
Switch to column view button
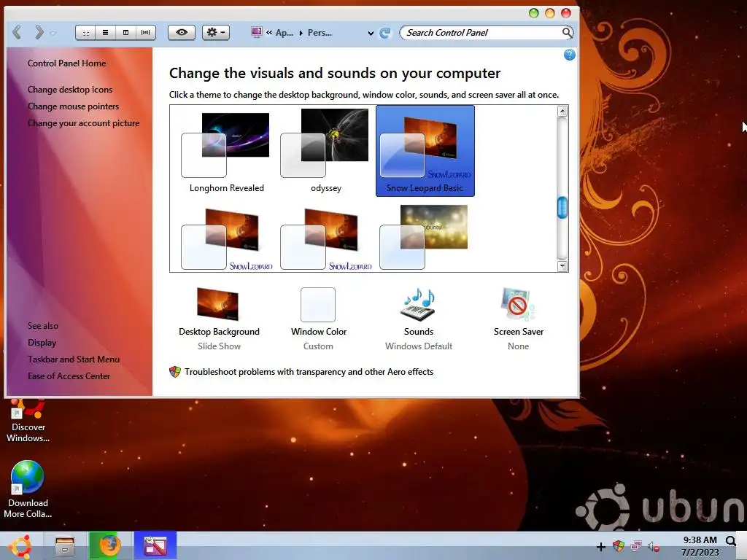125,32
